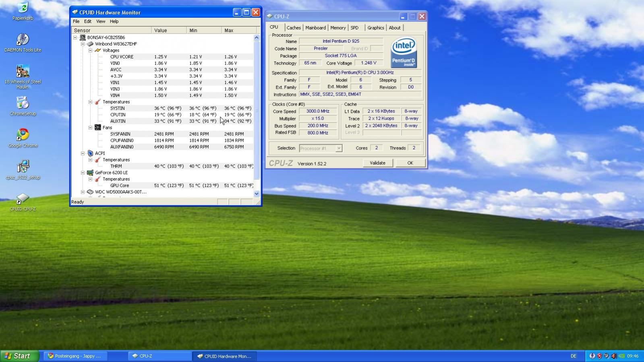Collapse the BONSAY-6CB255B6 root node
The image size is (644, 362).
coord(75,37)
